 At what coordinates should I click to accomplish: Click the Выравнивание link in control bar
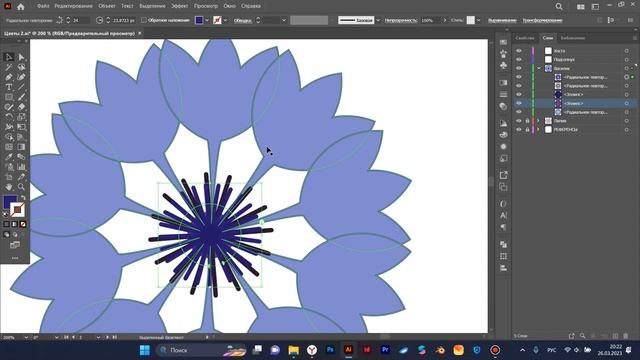click(502, 20)
